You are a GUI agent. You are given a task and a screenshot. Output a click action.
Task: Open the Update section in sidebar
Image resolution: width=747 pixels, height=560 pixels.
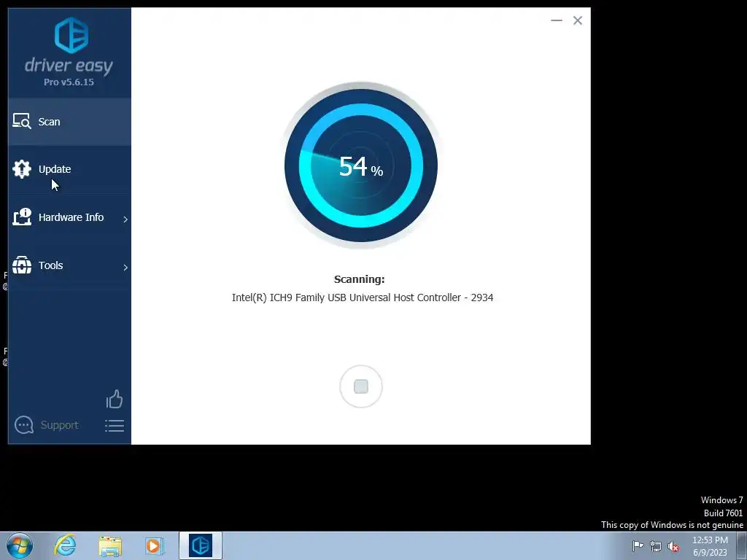click(69, 169)
